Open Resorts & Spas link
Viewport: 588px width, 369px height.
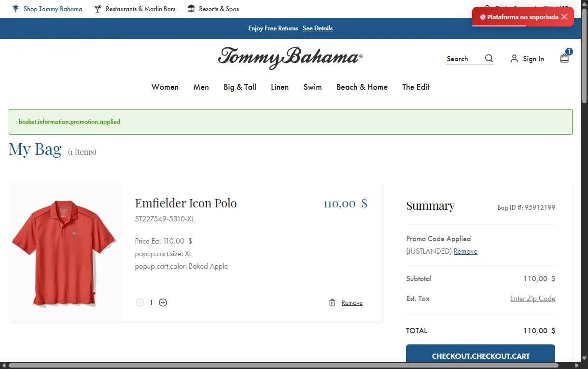tap(219, 9)
